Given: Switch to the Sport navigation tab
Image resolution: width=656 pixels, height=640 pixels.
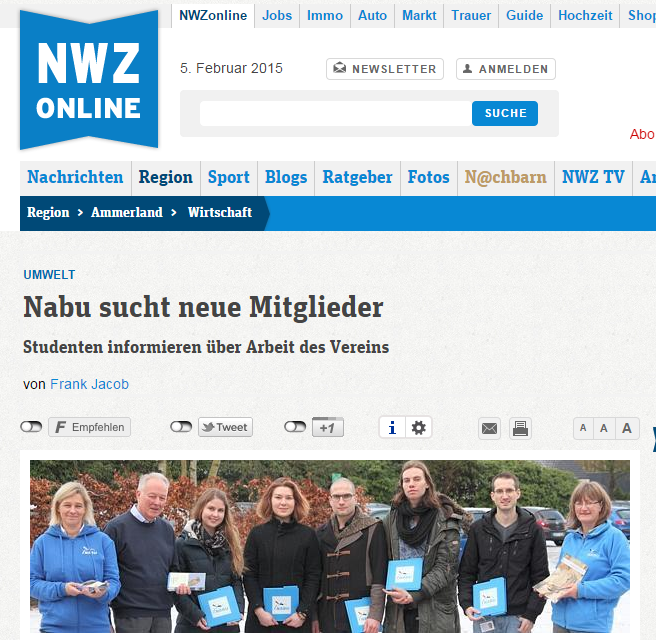Looking at the screenshot, I should [x=228, y=177].
